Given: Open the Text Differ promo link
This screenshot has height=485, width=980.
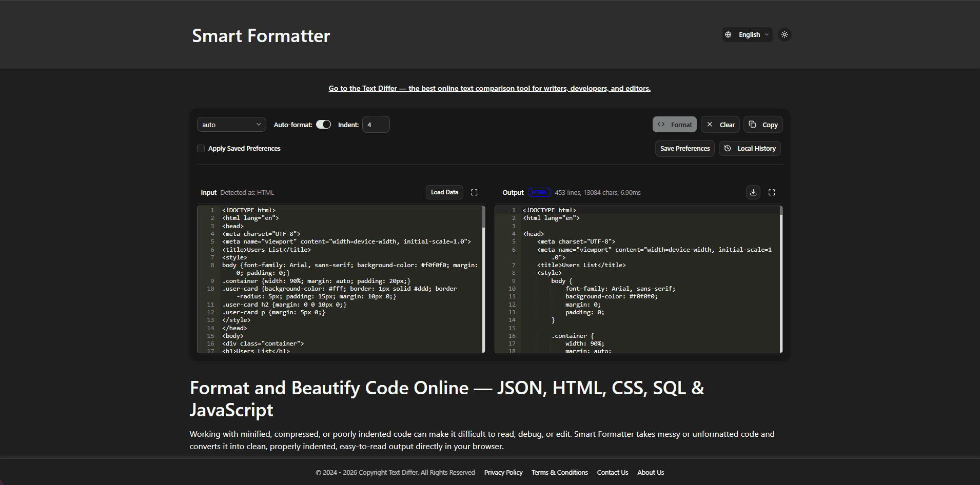Looking at the screenshot, I should tap(489, 88).
